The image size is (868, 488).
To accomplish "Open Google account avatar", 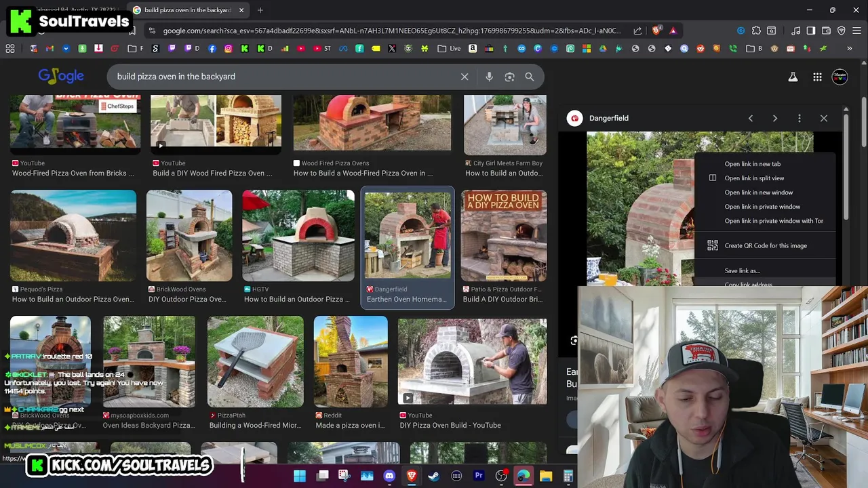I will 840,77.
